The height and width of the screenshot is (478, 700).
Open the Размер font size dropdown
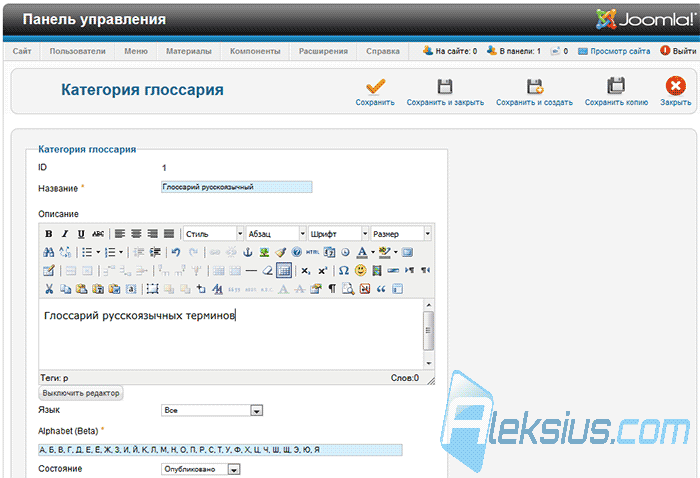[x=401, y=234]
